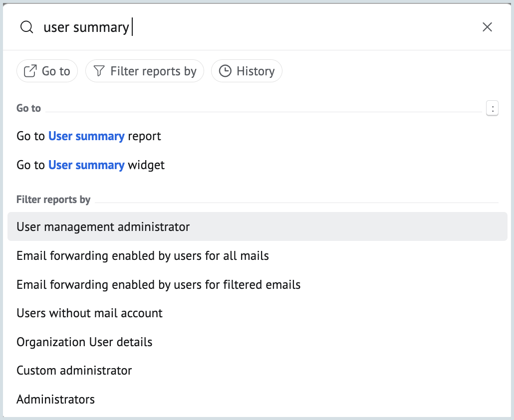Open the History chip
This screenshot has height=420, width=514.
pyautogui.click(x=247, y=71)
